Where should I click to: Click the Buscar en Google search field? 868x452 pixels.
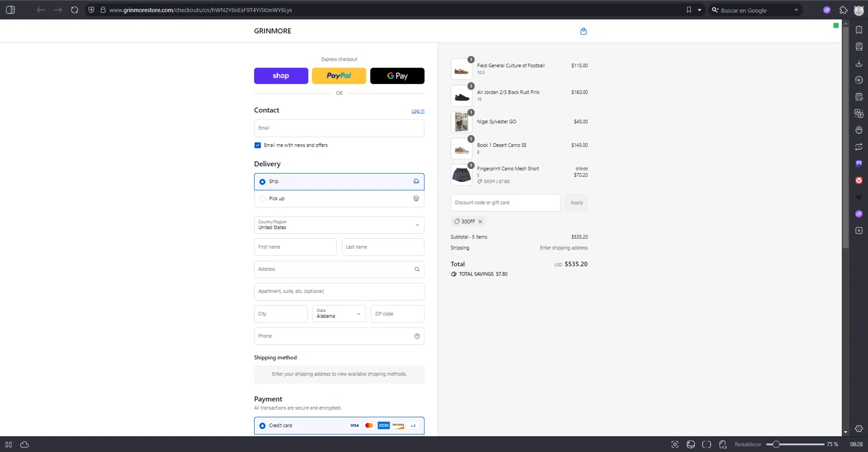coord(755,10)
